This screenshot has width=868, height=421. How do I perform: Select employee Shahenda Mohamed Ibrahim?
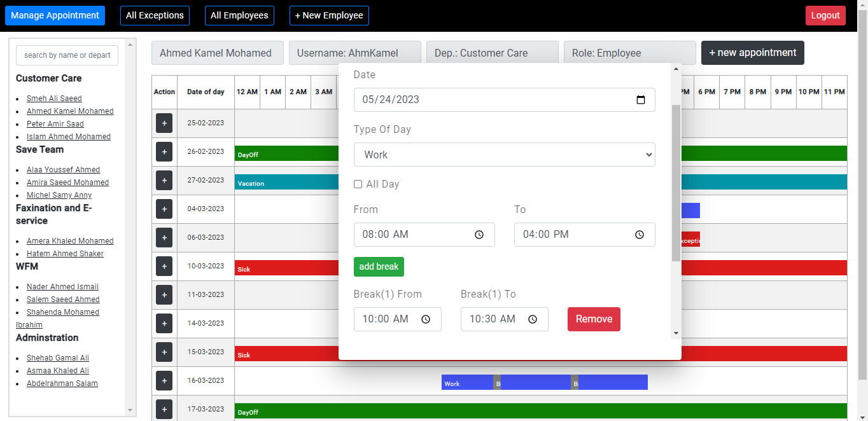click(63, 312)
